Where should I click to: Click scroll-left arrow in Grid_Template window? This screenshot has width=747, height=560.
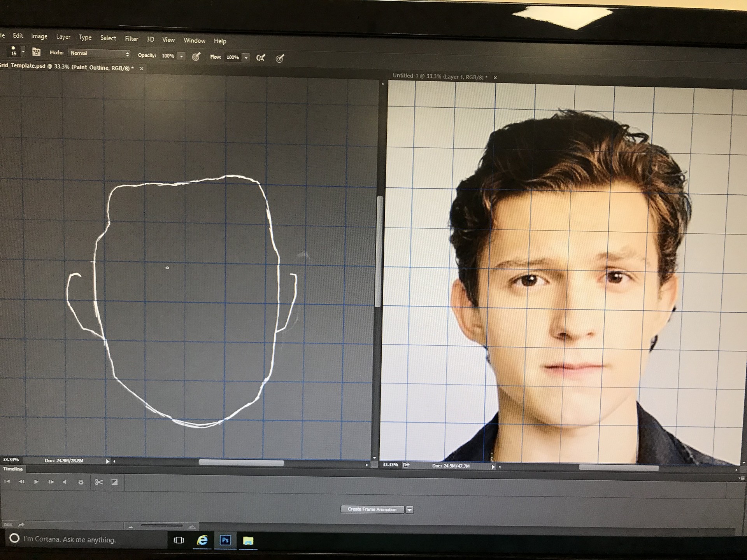click(114, 462)
